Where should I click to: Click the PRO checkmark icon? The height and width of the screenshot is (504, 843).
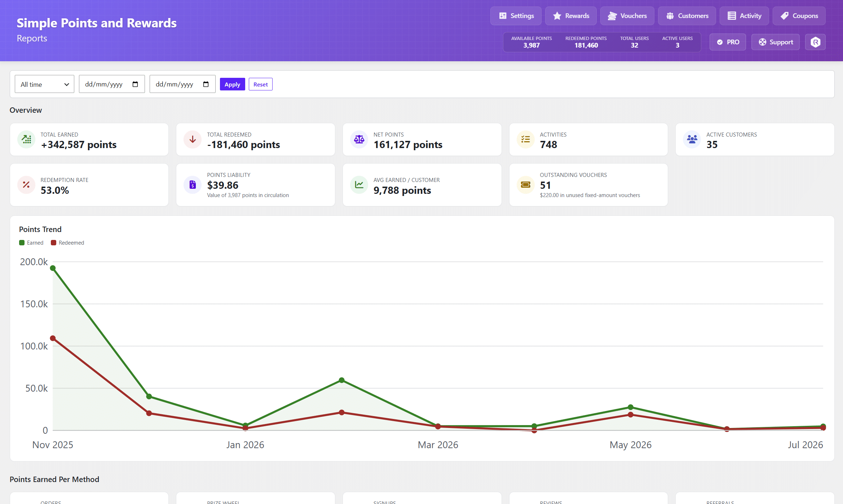[x=720, y=42]
